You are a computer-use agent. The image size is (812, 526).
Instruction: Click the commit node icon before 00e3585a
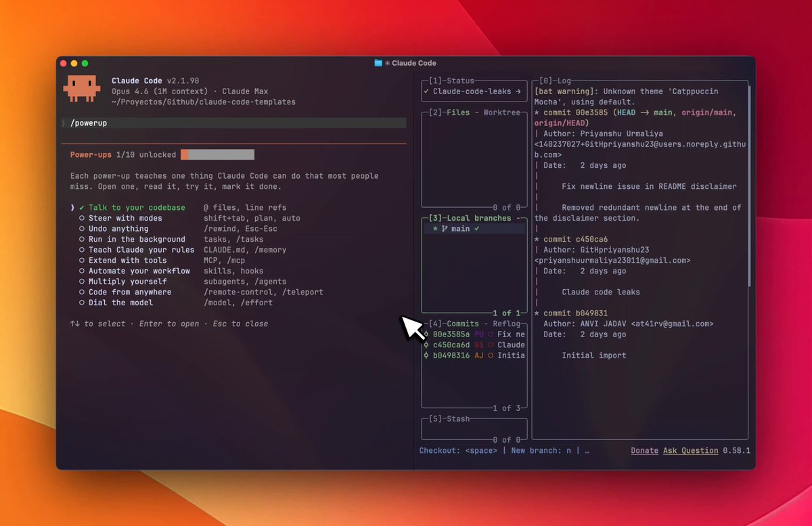point(426,334)
